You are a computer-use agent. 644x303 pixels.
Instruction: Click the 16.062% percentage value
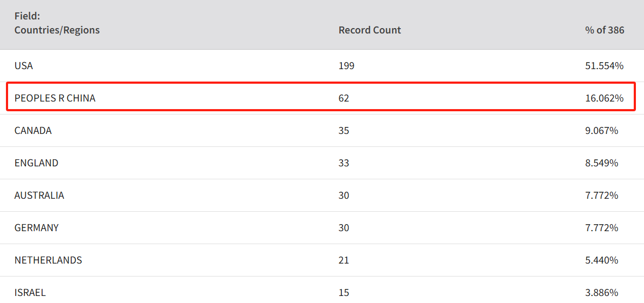coord(604,98)
